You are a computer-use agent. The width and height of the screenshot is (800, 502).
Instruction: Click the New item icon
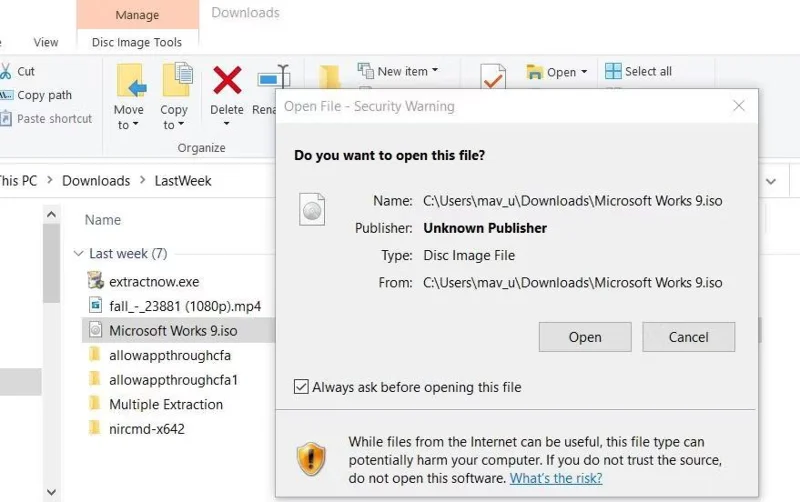coord(365,70)
